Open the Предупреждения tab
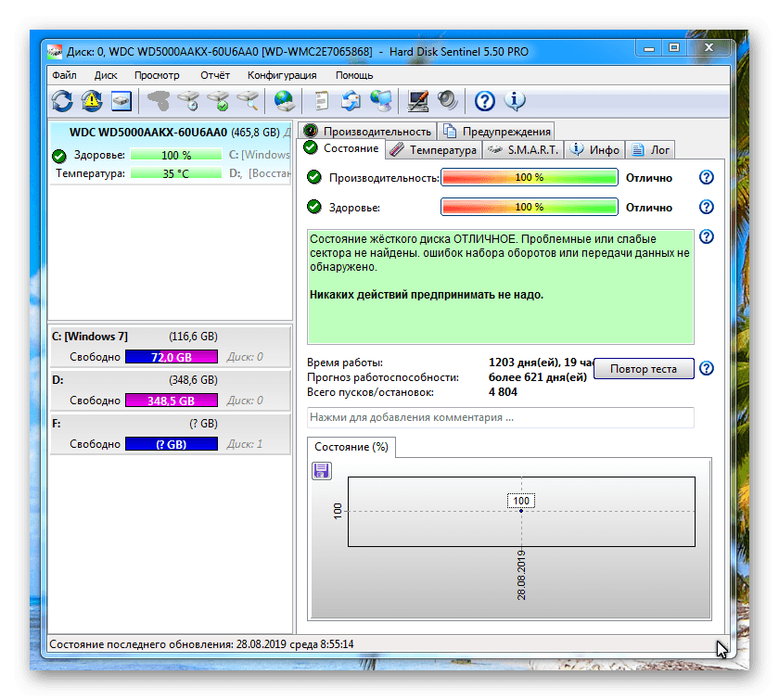This screenshot has width=779, height=700. pos(498,131)
